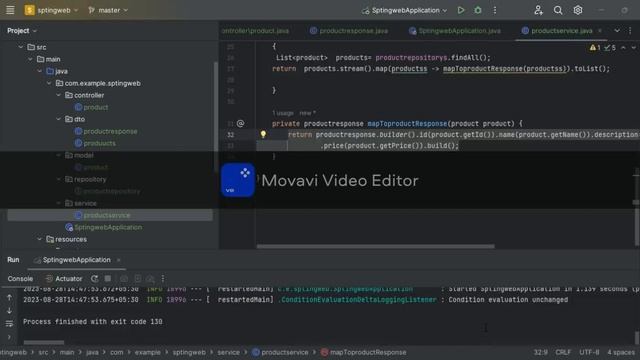Open Search Everywhere magnifier
Image resolution: width=640 pixels, height=360 pixels.
(558, 10)
